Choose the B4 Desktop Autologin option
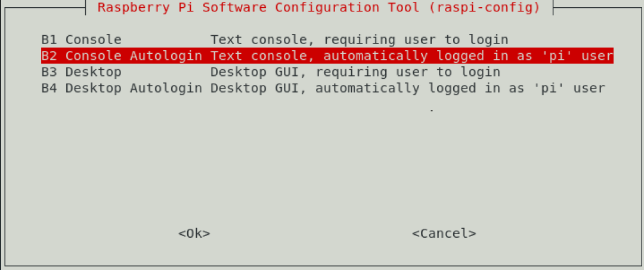 [x=323, y=88]
